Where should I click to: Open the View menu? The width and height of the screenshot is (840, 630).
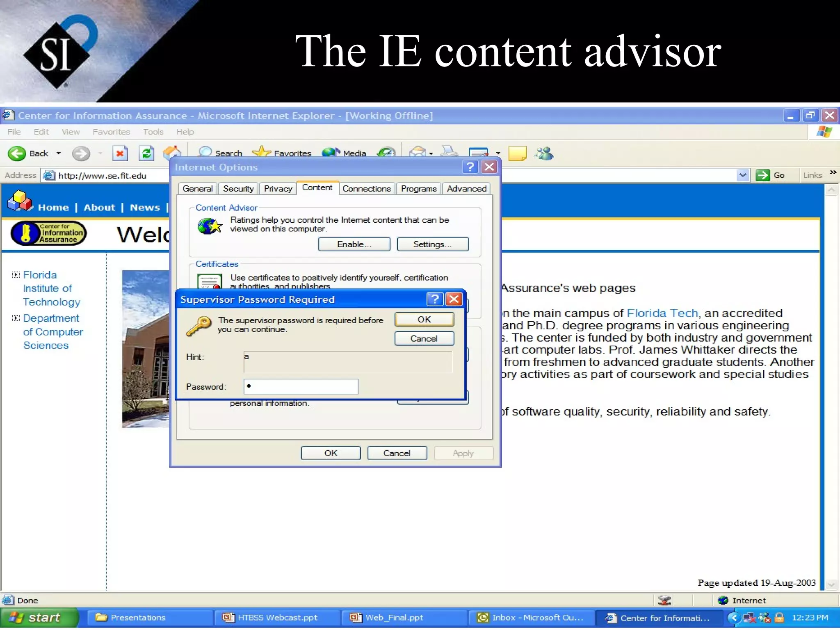(x=71, y=132)
